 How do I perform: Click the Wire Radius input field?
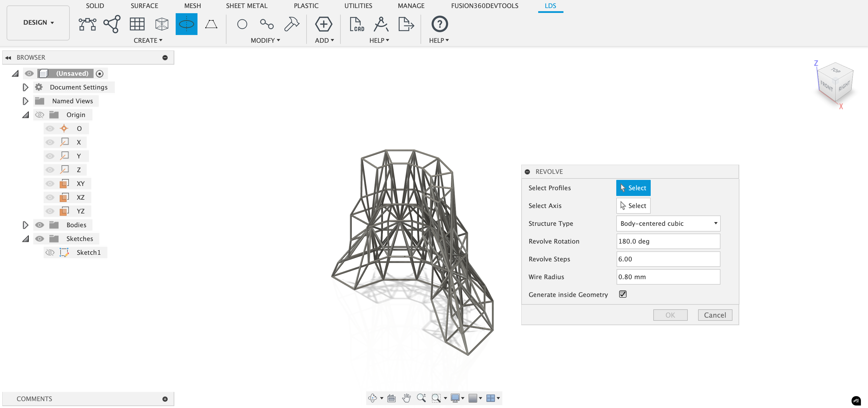(x=668, y=277)
